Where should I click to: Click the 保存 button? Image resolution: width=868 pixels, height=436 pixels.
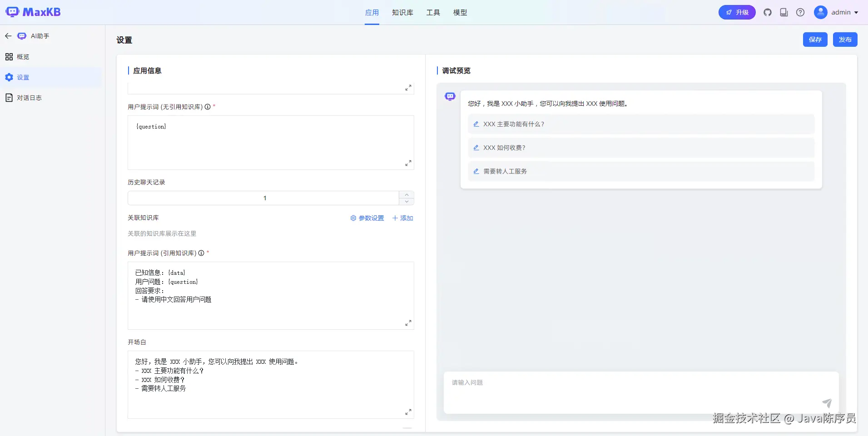click(815, 40)
